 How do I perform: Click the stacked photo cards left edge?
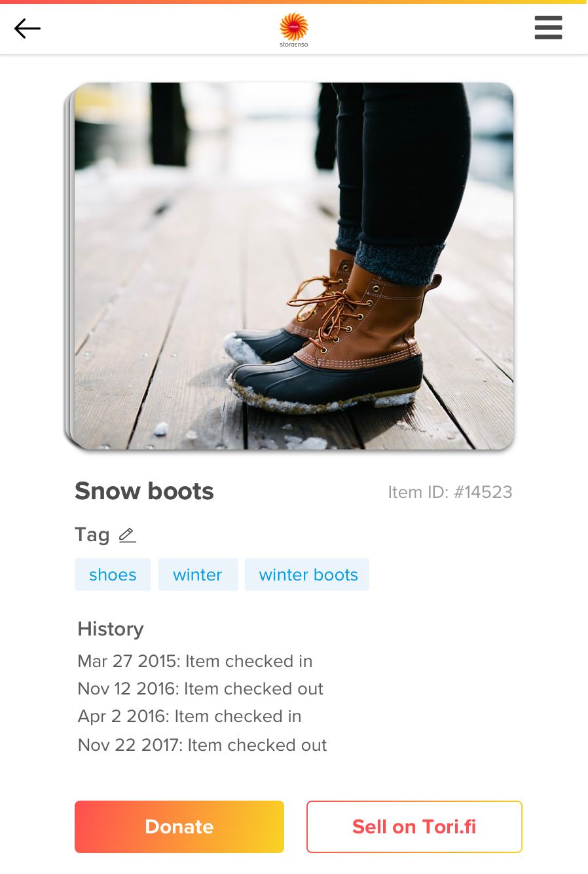[x=69, y=266]
